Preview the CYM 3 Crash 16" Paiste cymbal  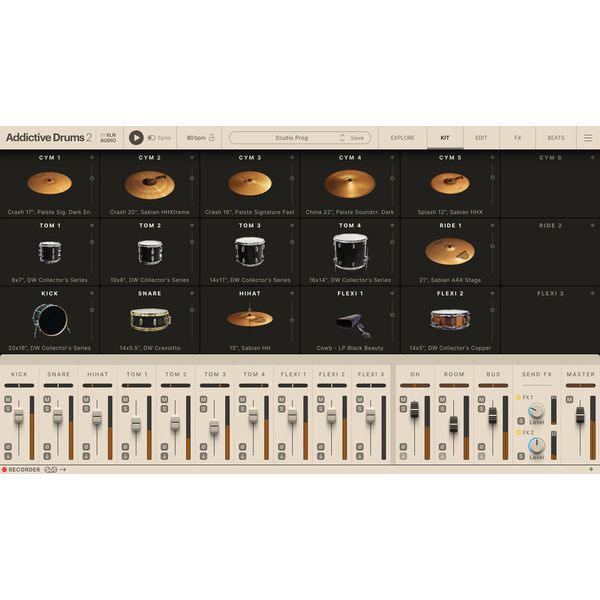[x=249, y=183]
